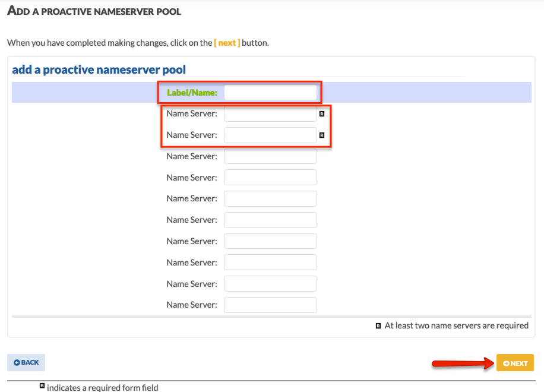Click the ninth Name Server input field
Image resolution: width=544 pixels, height=392 pixels.
click(x=270, y=284)
